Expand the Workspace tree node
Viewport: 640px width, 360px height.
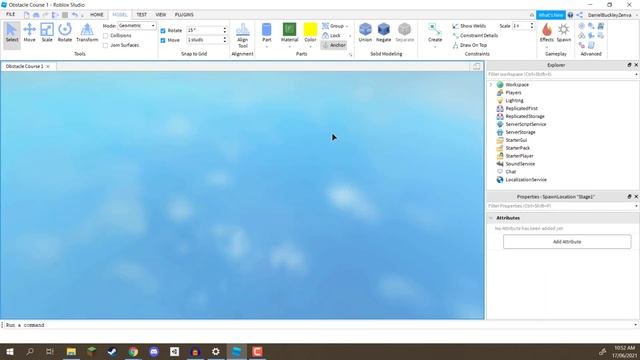point(491,84)
